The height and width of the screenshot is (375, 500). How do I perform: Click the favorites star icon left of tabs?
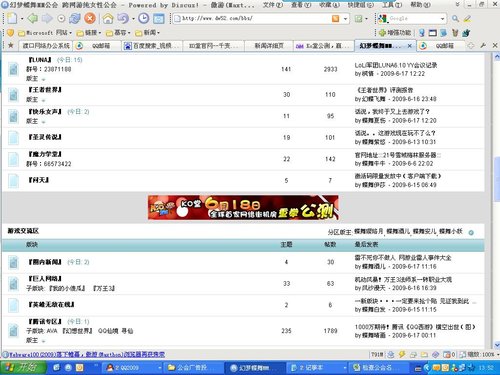[10, 45]
